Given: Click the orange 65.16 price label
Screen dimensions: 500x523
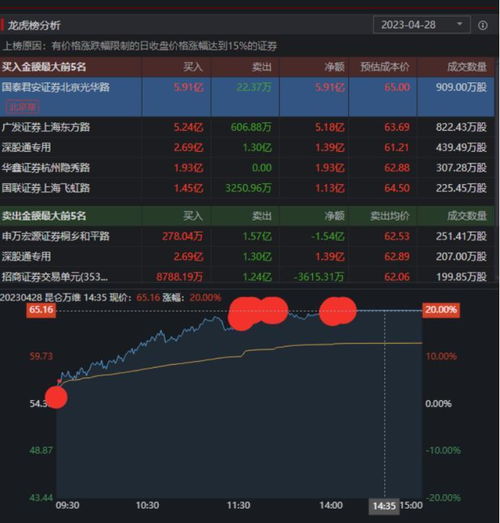Looking at the screenshot, I should 41,310.
